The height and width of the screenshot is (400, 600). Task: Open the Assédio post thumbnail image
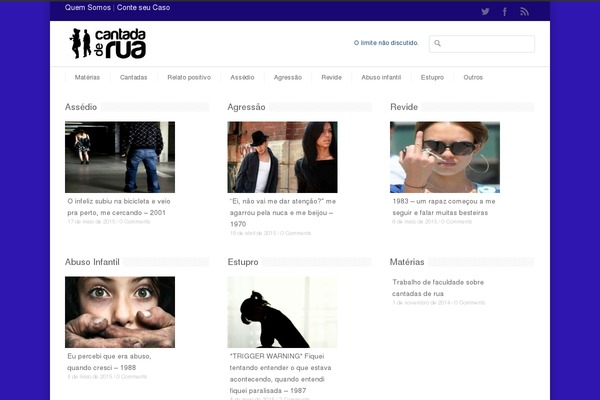(120, 157)
